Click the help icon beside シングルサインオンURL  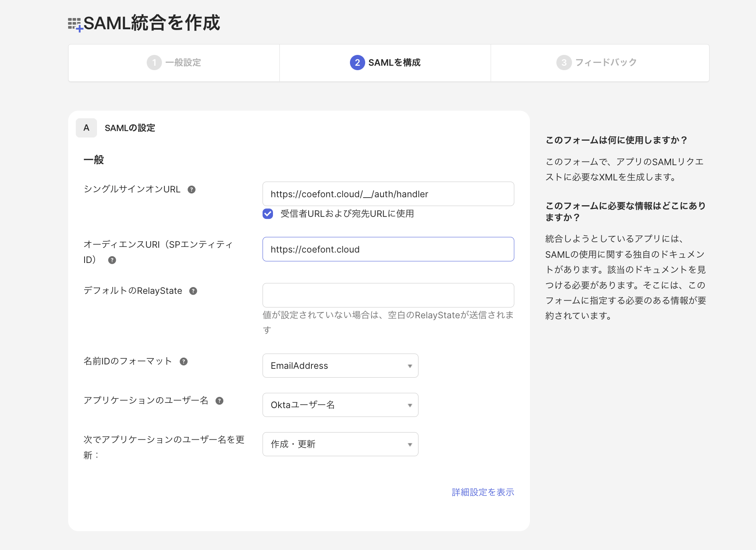(x=192, y=190)
